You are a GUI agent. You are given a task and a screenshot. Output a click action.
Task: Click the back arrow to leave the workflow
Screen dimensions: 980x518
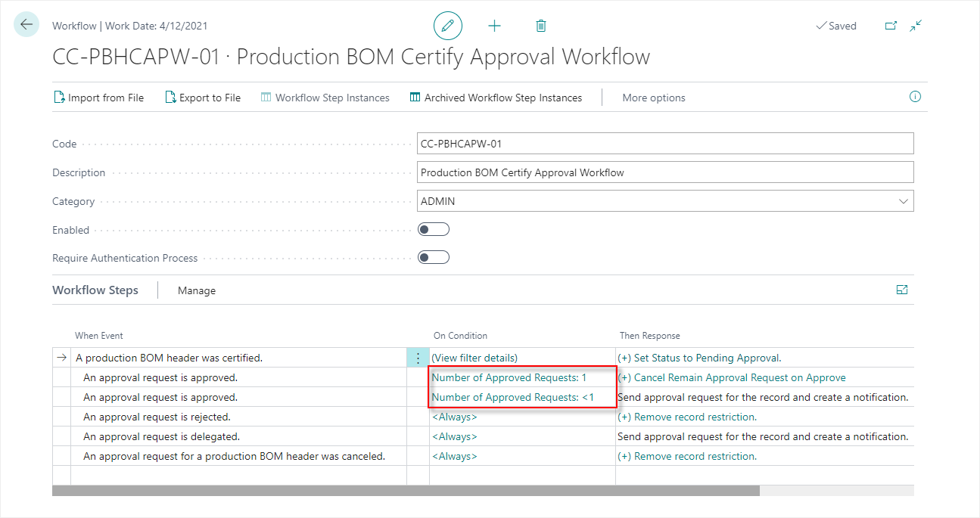[26, 24]
